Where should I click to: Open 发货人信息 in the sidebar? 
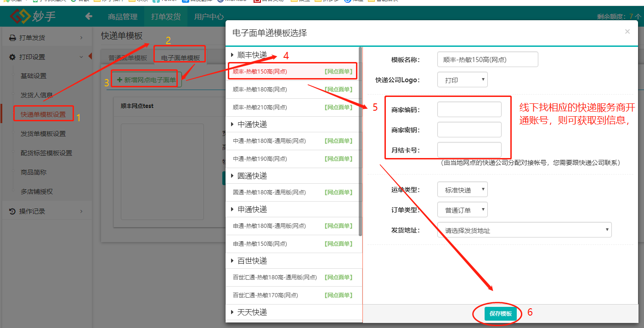tap(37, 95)
